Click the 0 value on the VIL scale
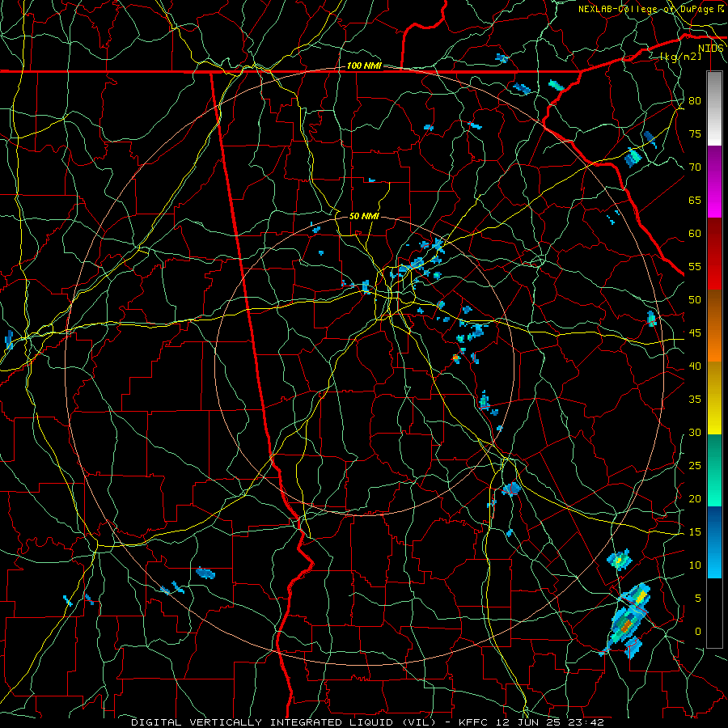 tap(698, 632)
